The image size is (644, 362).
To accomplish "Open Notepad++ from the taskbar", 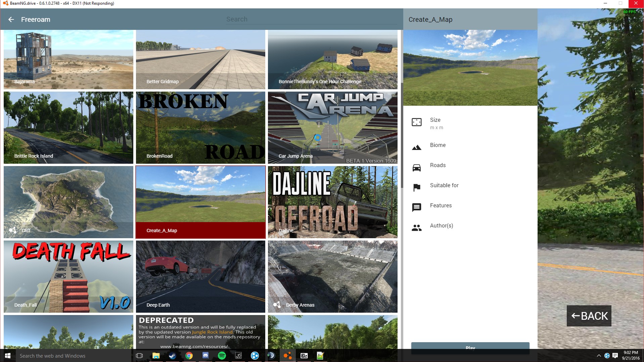I will [320, 356].
